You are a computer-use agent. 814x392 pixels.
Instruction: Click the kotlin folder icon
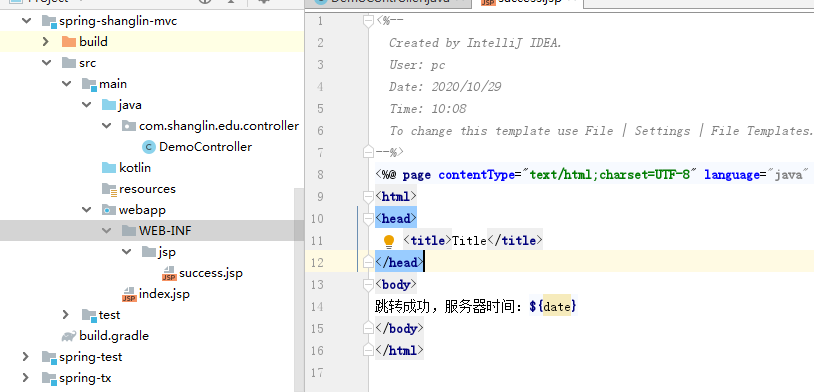(x=108, y=168)
